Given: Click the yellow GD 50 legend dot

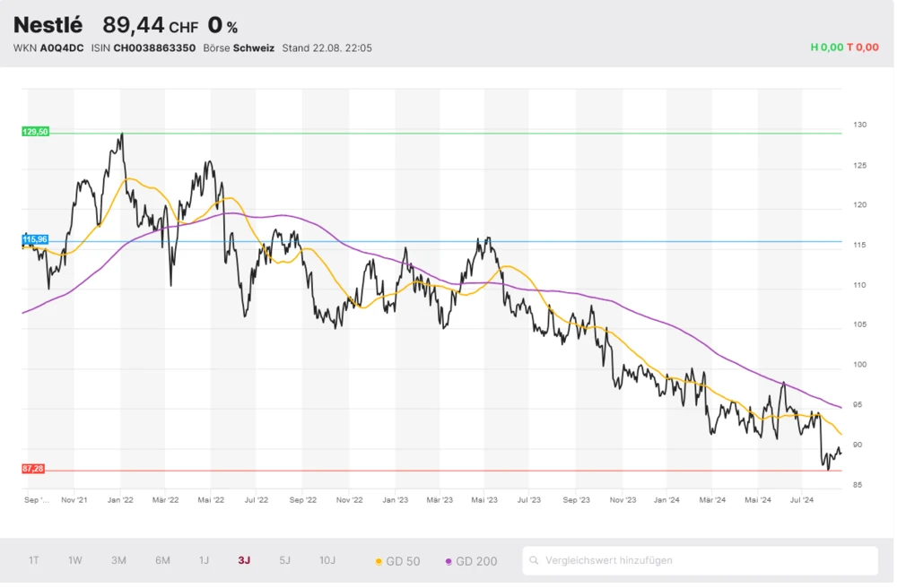Looking at the screenshot, I should tap(379, 561).
